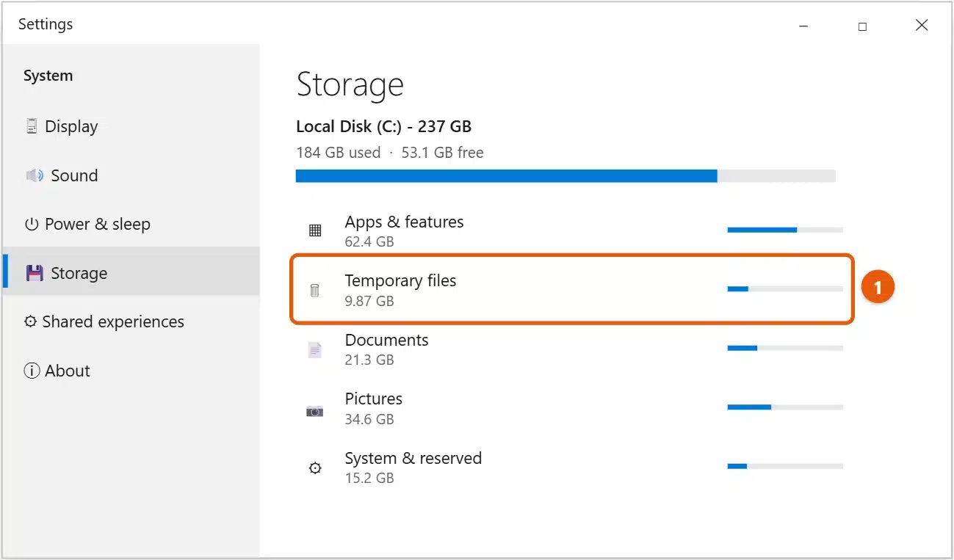Close the Settings window
This screenshot has width=954, height=560.
click(x=922, y=26)
